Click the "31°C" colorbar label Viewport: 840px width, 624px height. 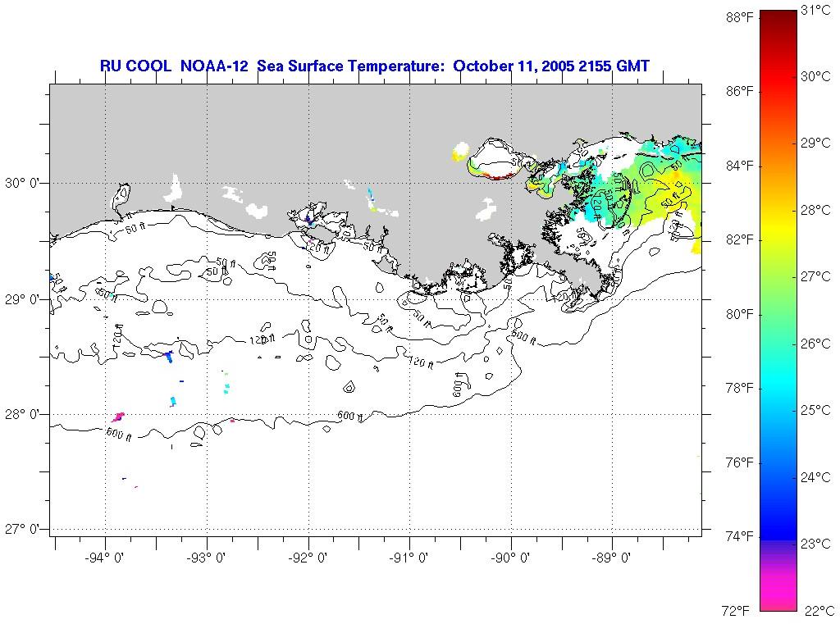(815, 10)
